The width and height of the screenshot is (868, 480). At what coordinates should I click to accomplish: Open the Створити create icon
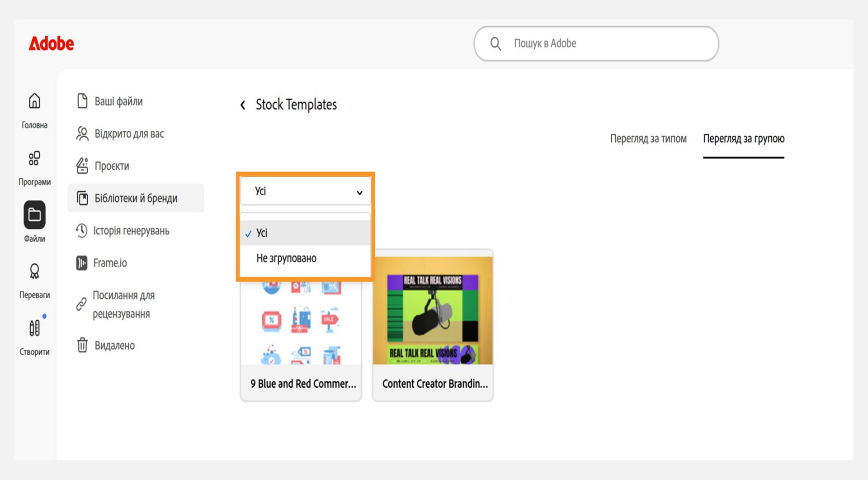click(x=34, y=328)
